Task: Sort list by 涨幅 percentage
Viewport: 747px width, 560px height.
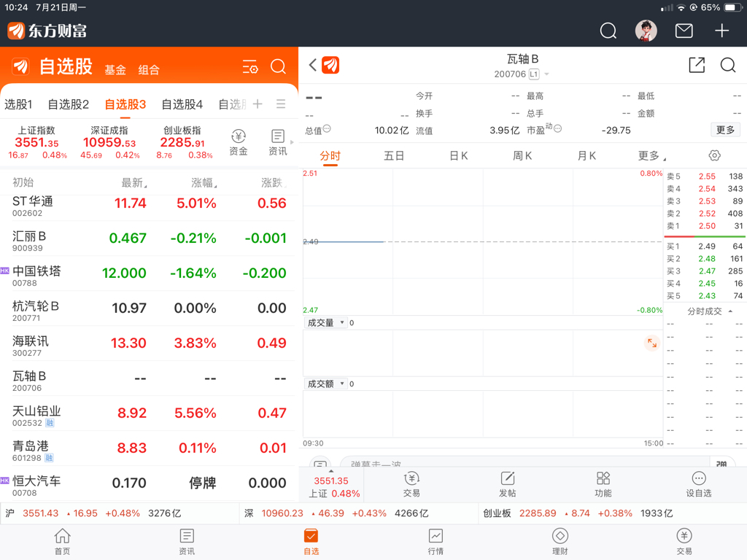Action: click(x=204, y=182)
